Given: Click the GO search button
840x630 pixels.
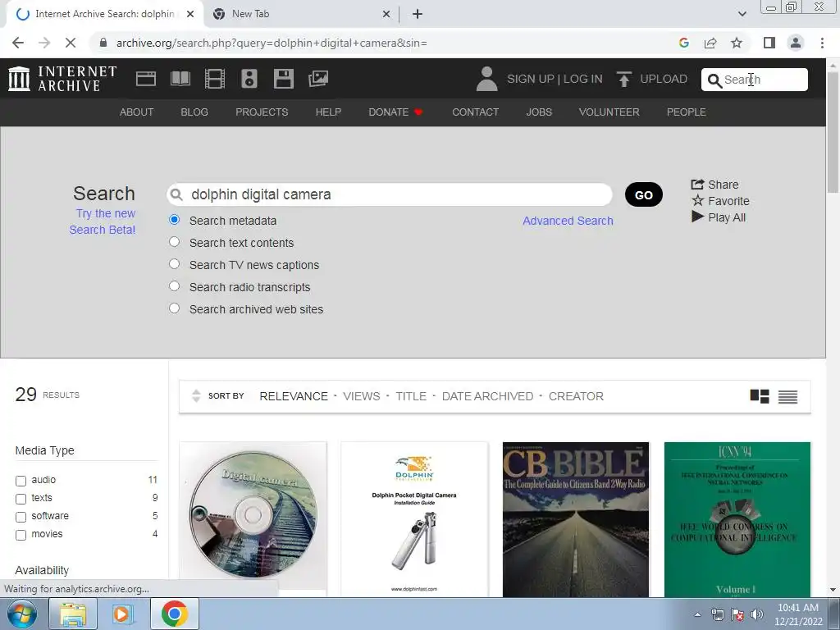Looking at the screenshot, I should point(643,194).
